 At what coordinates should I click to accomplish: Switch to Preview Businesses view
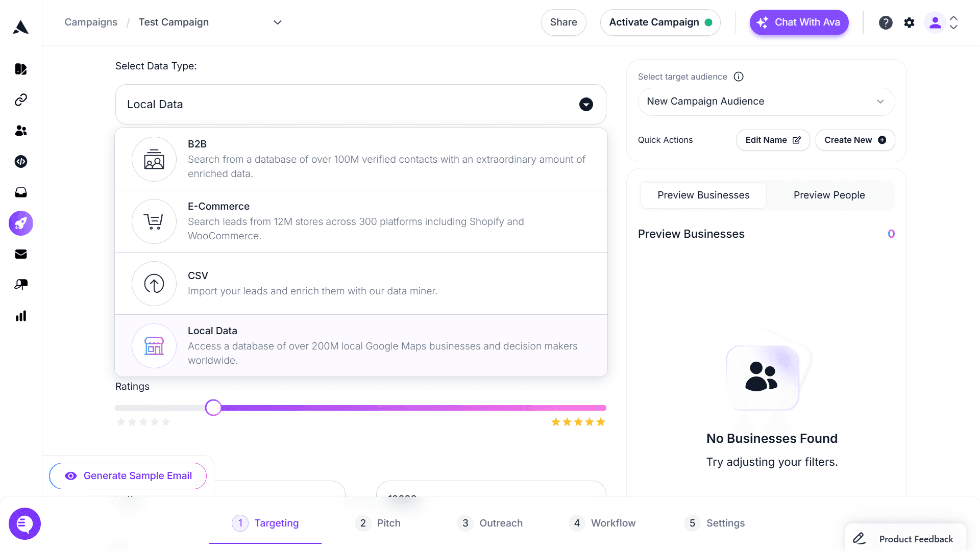[x=703, y=195]
